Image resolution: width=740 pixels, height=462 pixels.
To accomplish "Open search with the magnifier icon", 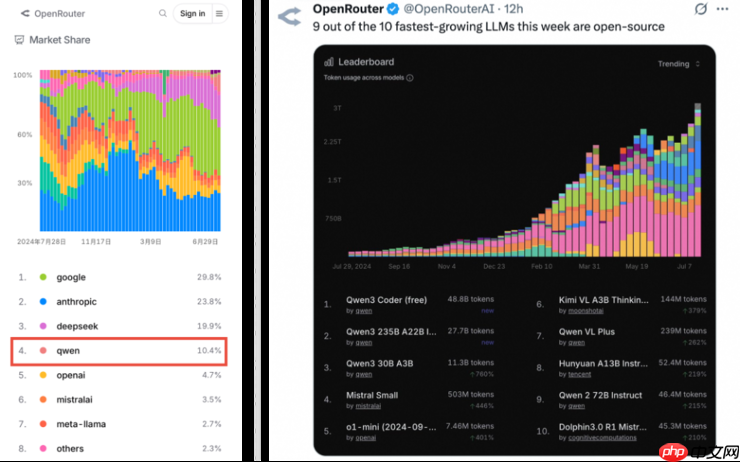I will pos(163,14).
